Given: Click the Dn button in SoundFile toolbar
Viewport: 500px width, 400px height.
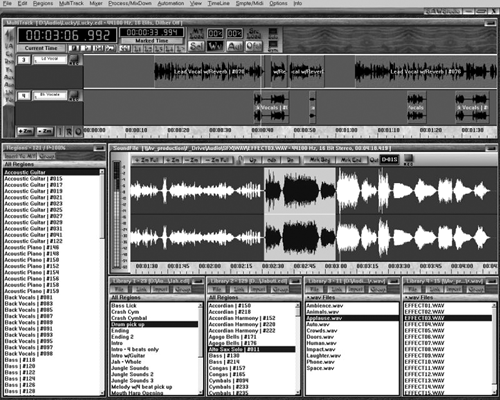Looking at the screenshot, I should tap(290, 160).
